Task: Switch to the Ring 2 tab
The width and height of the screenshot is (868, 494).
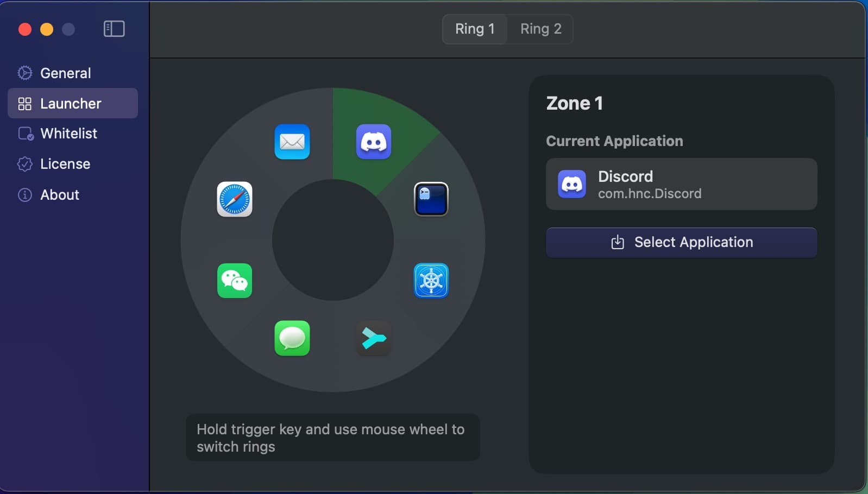Action: click(540, 29)
